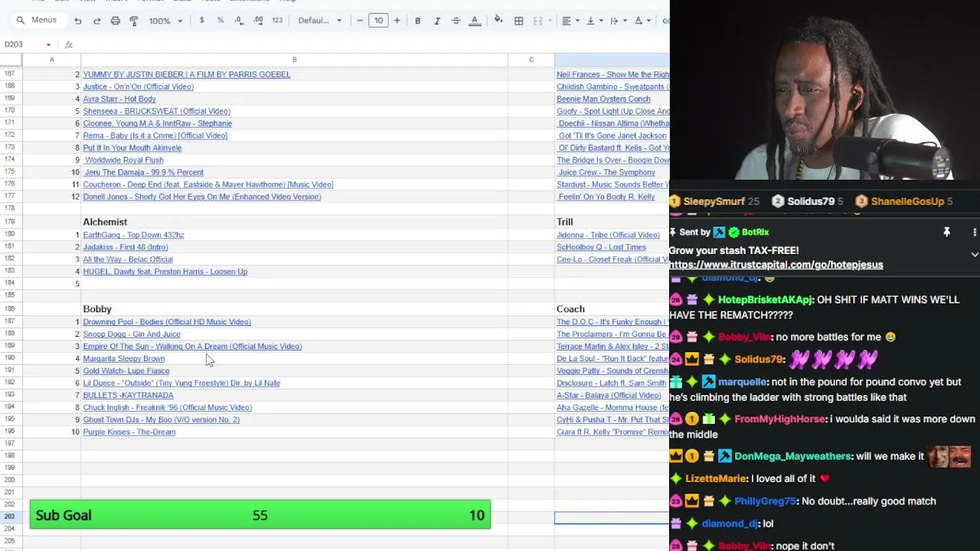The width and height of the screenshot is (980, 551).
Task: Click the Name box showing D203
Action: [23, 44]
